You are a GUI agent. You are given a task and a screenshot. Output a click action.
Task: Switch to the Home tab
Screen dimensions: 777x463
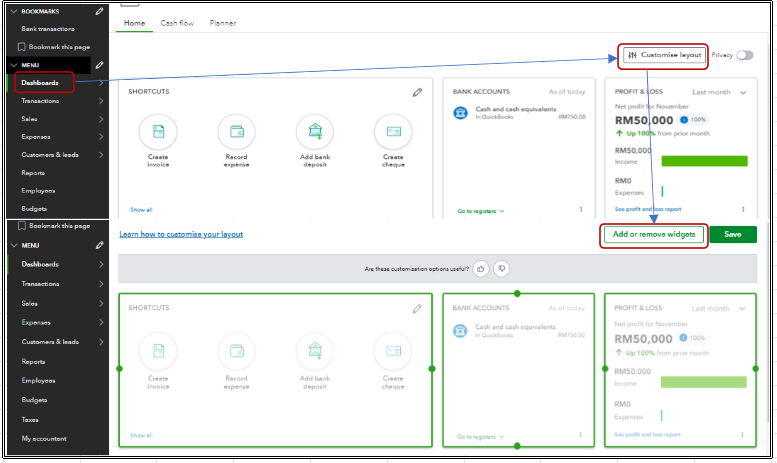[134, 23]
